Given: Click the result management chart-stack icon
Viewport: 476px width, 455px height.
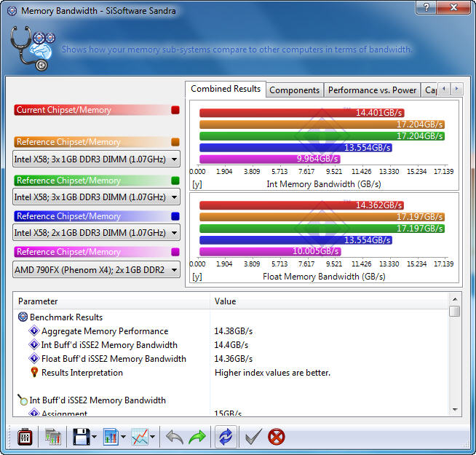Looking at the screenshot, I should pyautogui.click(x=53, y=437).
